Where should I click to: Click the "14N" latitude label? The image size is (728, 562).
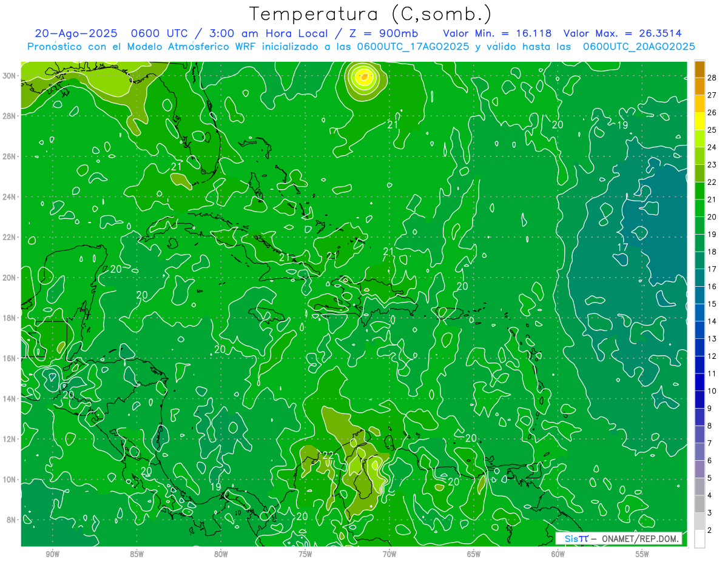10,399
